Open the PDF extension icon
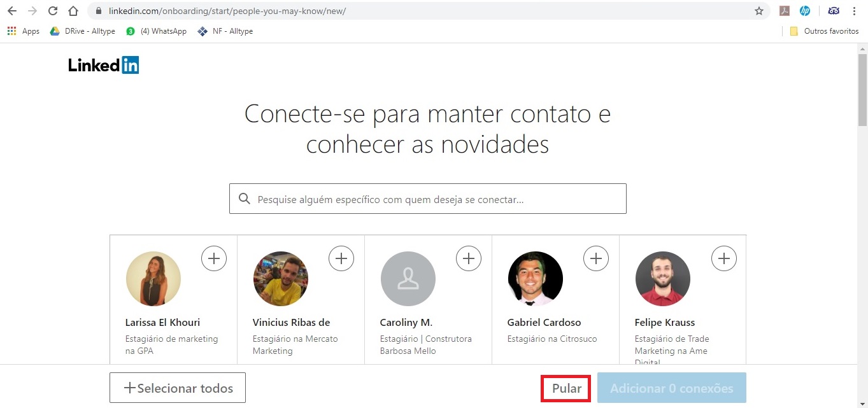Screen dimensions: 868x408 tap(785, 11)
